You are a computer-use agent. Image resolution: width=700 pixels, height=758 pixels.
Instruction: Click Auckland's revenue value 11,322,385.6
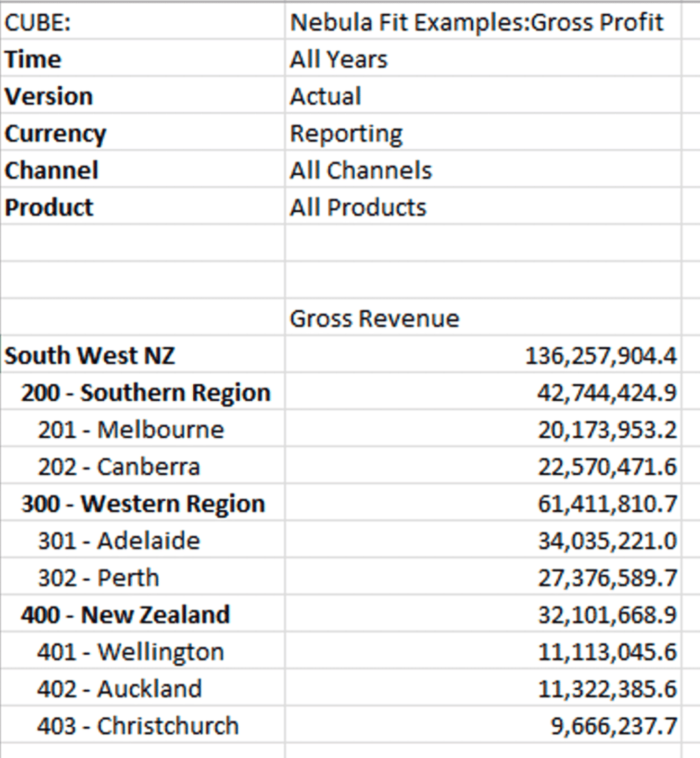607,689
